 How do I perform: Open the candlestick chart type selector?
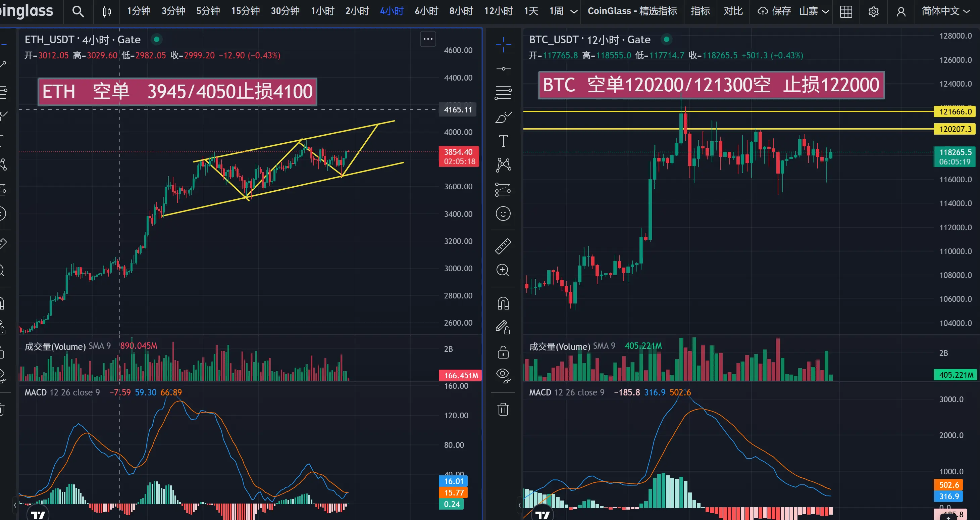pos(107,11)
